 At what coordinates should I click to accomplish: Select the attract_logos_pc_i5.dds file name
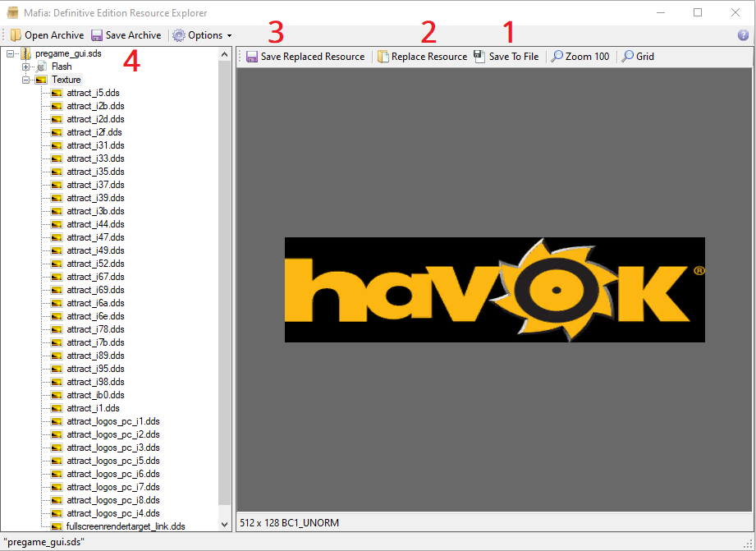(x=113, y=461)
